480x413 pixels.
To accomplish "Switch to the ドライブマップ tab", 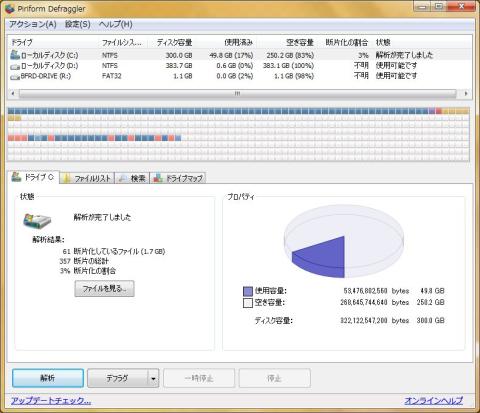I will (x=178, y=178).
